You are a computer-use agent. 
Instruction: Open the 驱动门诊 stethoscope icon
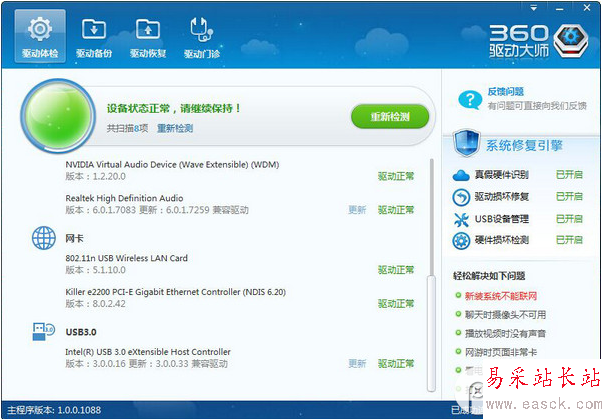(202, 30)
